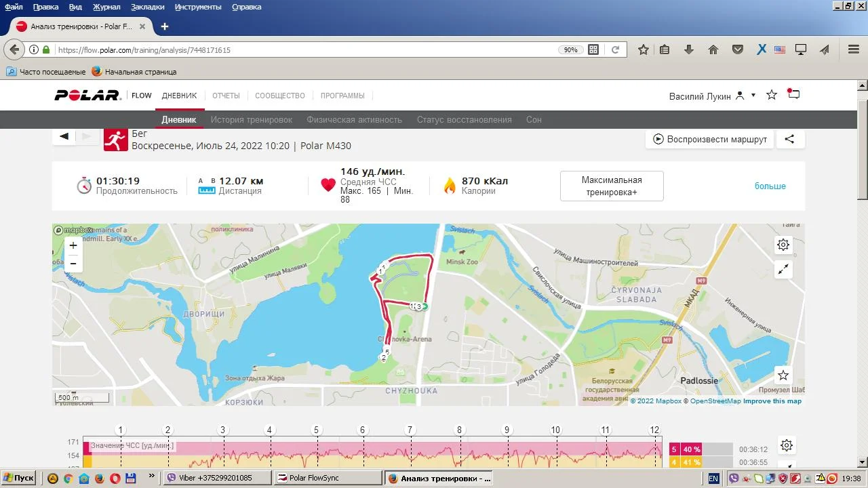Click the Пуск start button
The height and width of the screenshot is (488, 868).
tap(18, 478)
